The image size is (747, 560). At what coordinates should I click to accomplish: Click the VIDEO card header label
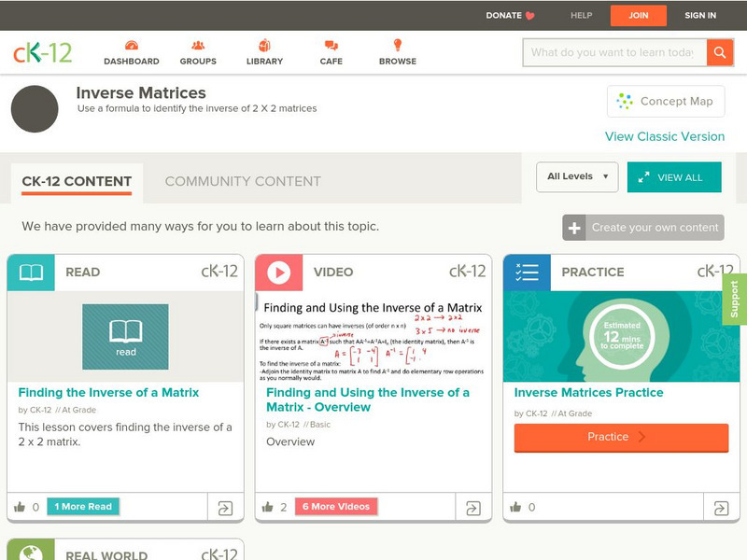[x=333, y=273]
